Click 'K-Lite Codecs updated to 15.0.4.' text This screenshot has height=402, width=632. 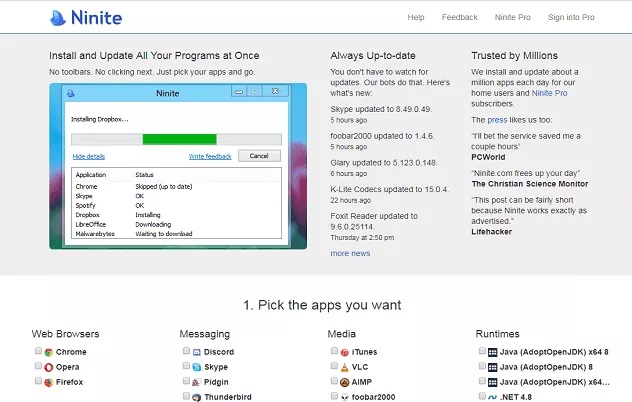coord(389,190)
